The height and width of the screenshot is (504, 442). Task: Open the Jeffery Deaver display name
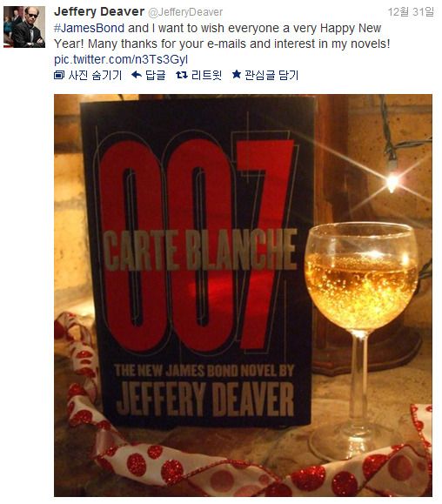click(x=99, y=11)
